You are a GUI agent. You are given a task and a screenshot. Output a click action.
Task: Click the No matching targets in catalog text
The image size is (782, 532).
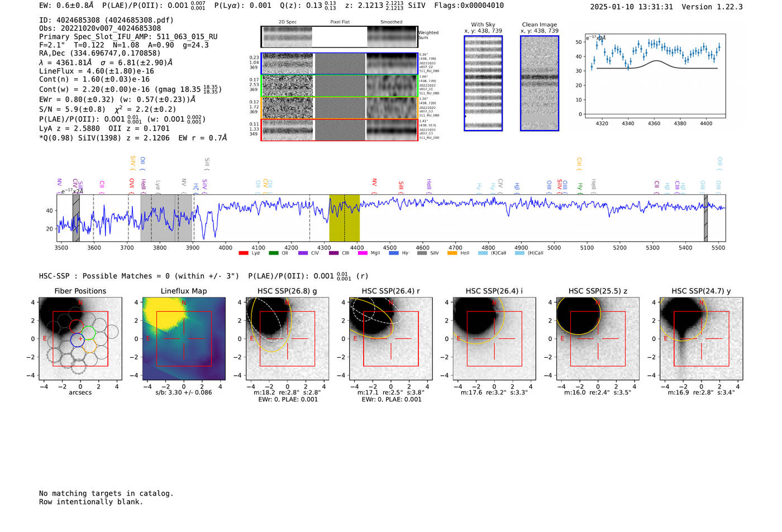pyautogui.click(x=106, y=493)
